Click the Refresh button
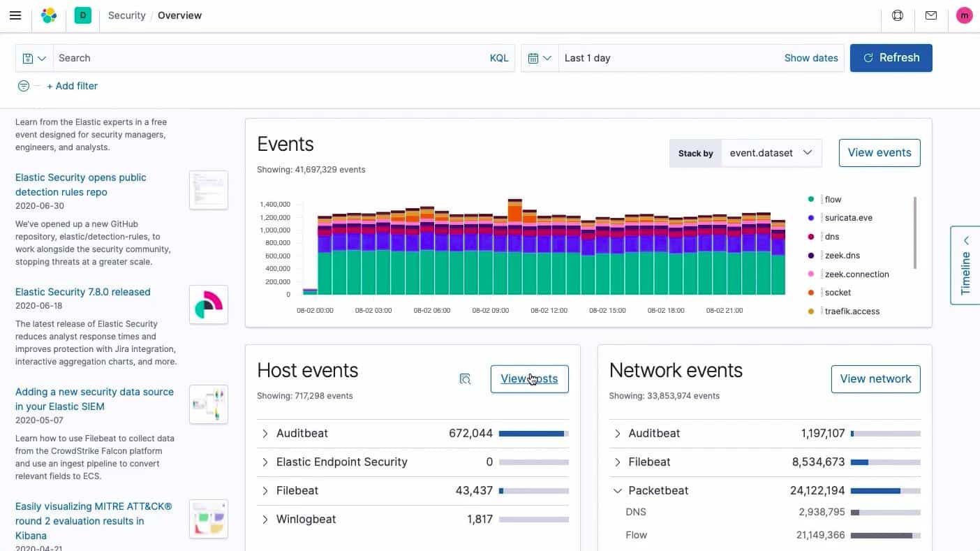Screen dimensions: 980x551 coord(891,58)
